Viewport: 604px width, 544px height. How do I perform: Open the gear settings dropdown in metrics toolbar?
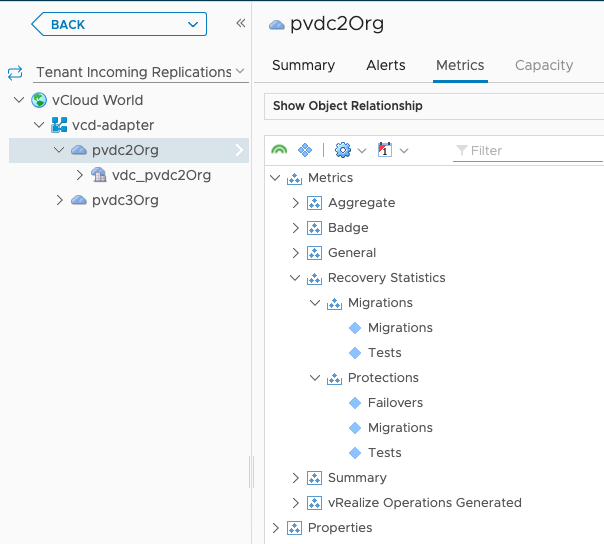(350, 150)
